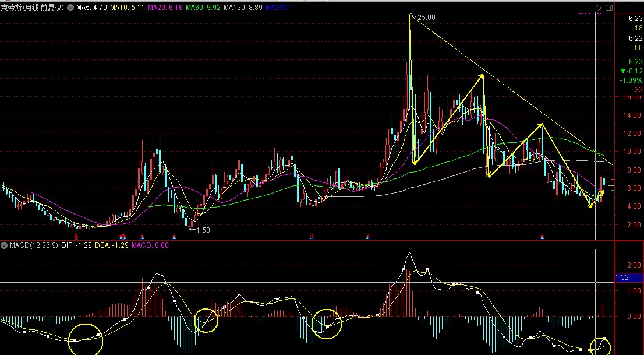
Task: Click the -1.89% change percentage
Action: pyautogui.click(x=631, y=80)
